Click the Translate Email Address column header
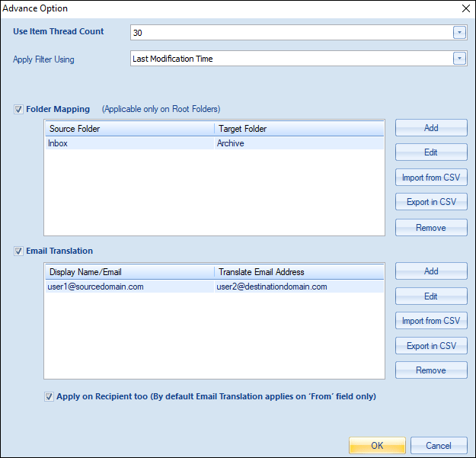The height and width of the screenshot is (458, 476). pyautogui.click(x=299, y=272)
